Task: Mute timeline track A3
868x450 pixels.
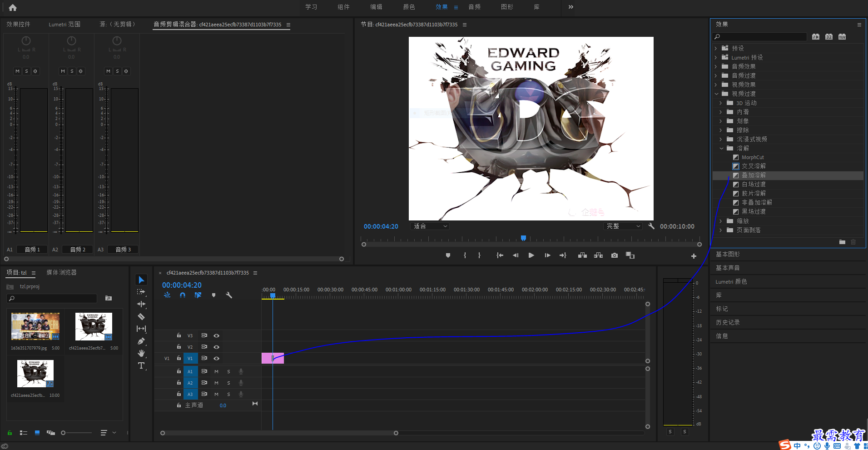Action: coord(216,394)
